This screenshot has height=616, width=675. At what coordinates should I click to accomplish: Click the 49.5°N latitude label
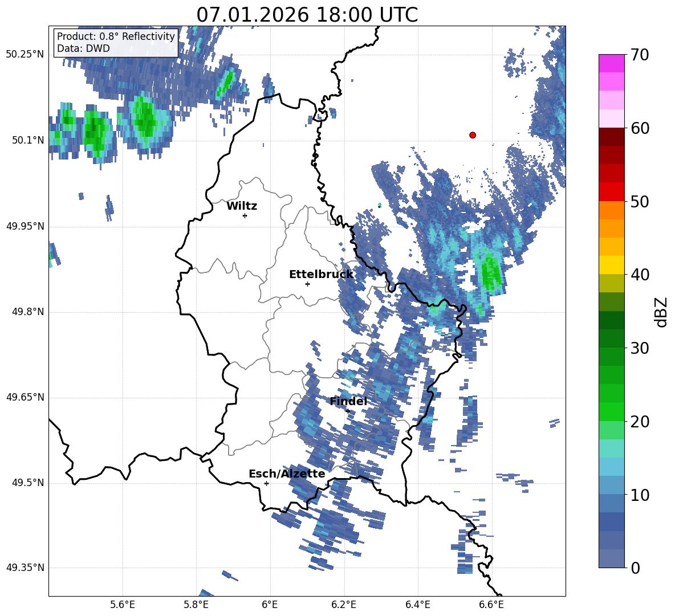(x=28, y=483)
